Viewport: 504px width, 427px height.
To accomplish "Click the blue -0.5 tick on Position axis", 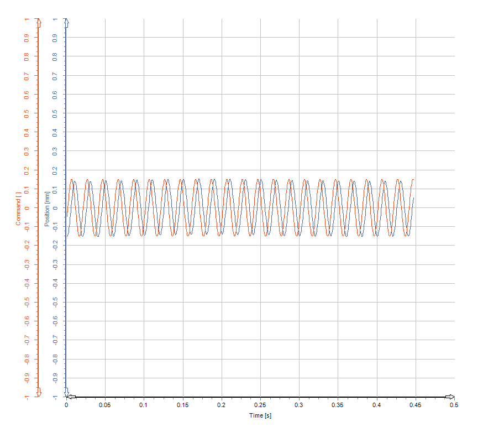I will [x=55, y=302].
